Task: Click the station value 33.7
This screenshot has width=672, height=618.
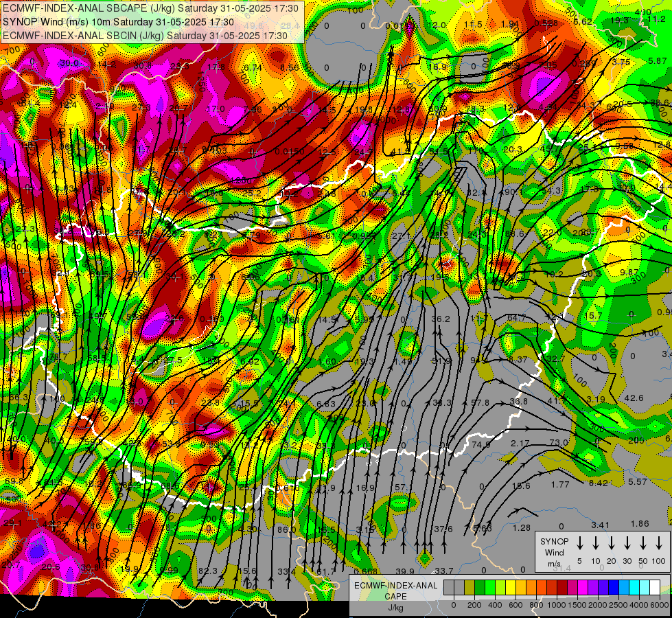Action: 444,571
